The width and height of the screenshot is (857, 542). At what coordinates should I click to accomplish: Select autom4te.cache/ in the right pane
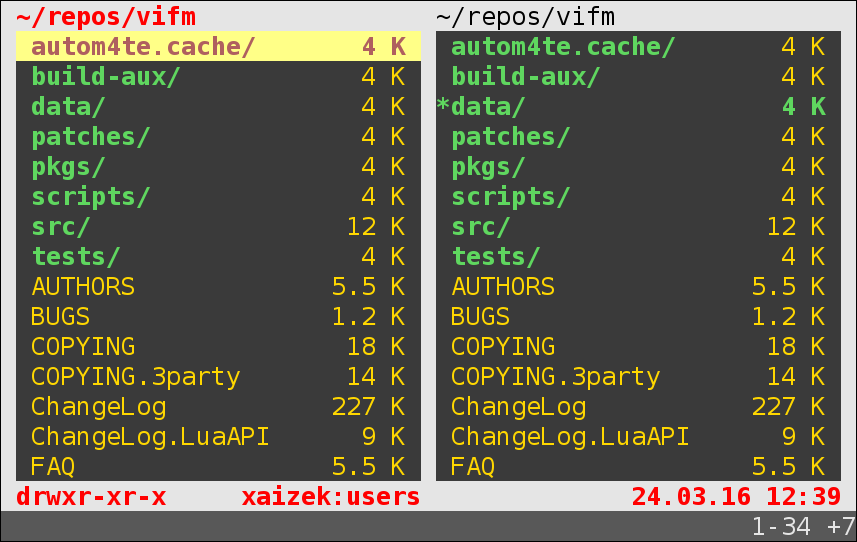638,46
